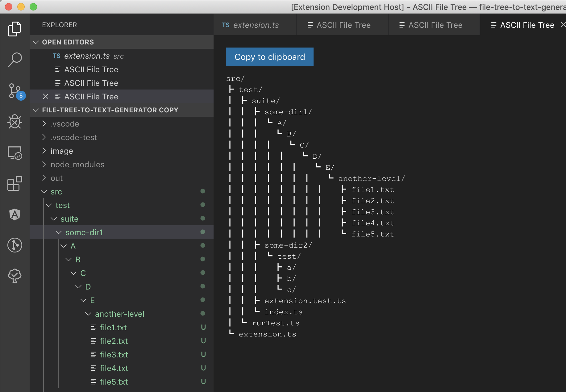Open the Search view icon
This screenshot has height=392, width=566.
(x=15, y=60)
